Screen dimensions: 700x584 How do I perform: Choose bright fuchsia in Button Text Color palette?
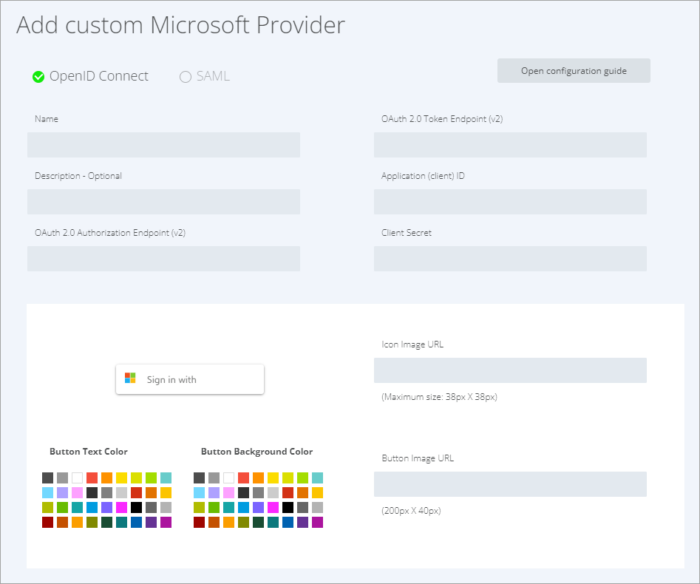tap(121, 507)
